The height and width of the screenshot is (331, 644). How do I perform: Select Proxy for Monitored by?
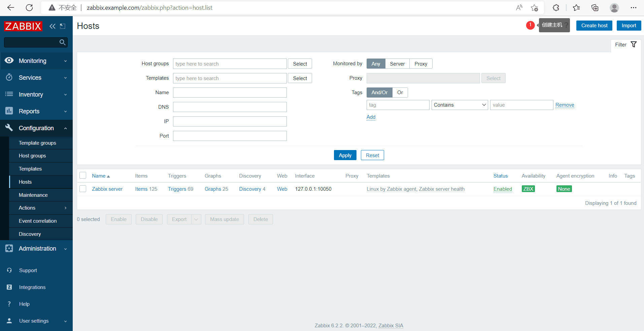[421, 64]
